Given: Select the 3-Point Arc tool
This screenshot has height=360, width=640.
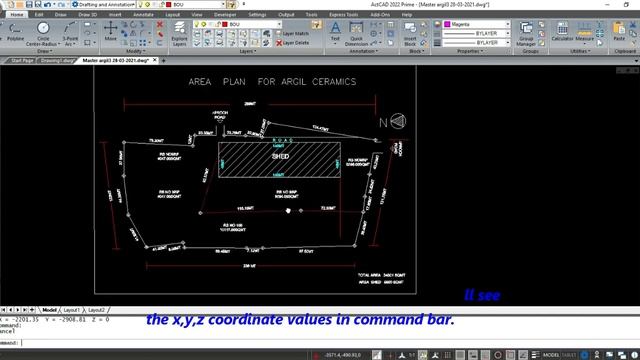Looking at the screenshot, I should coord(70,34).
